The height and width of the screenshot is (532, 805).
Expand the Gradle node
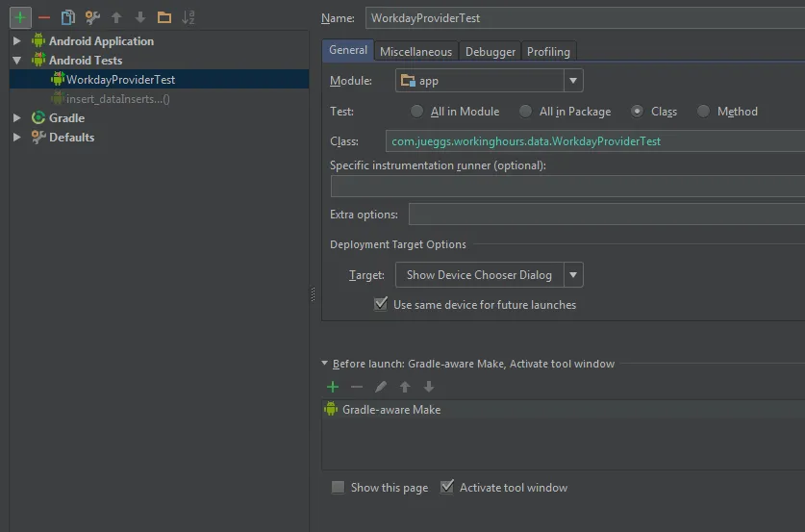pyautogui.click(x=17, y=117)
